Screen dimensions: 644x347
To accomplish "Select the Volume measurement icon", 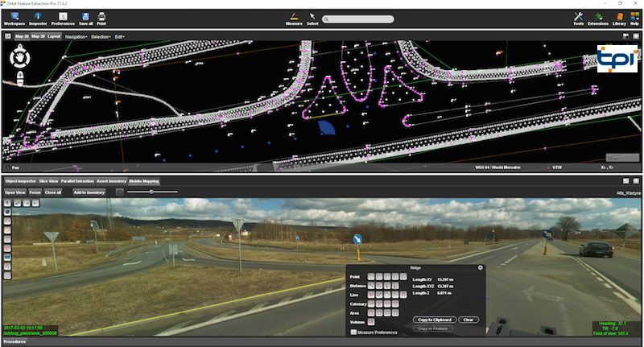I will [373, 322].
